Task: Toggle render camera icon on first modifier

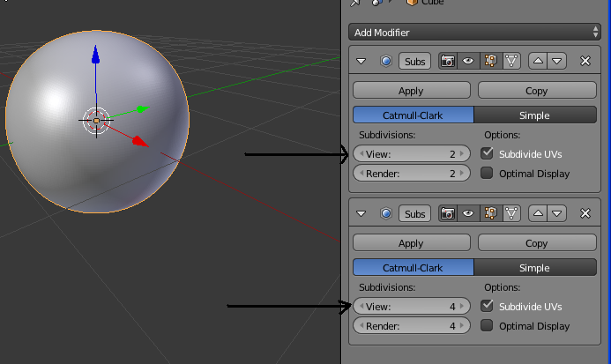Action: click(448, 61)
